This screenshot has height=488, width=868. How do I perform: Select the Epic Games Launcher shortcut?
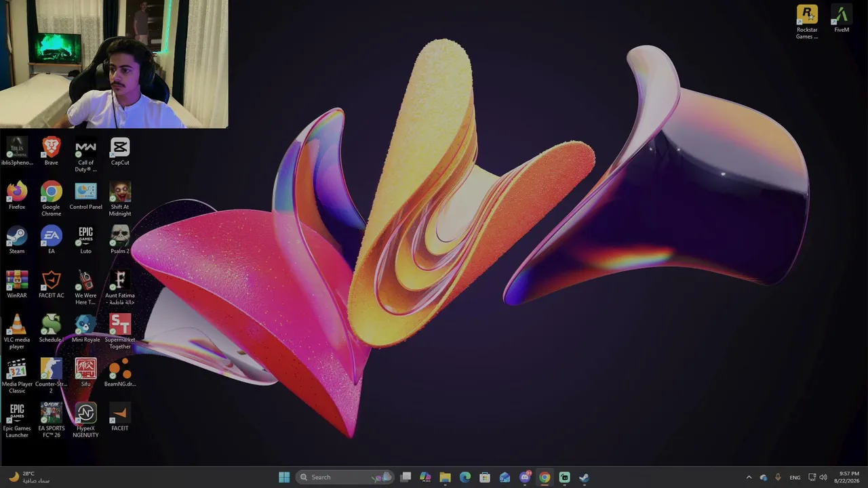click(x=17, y=420)
